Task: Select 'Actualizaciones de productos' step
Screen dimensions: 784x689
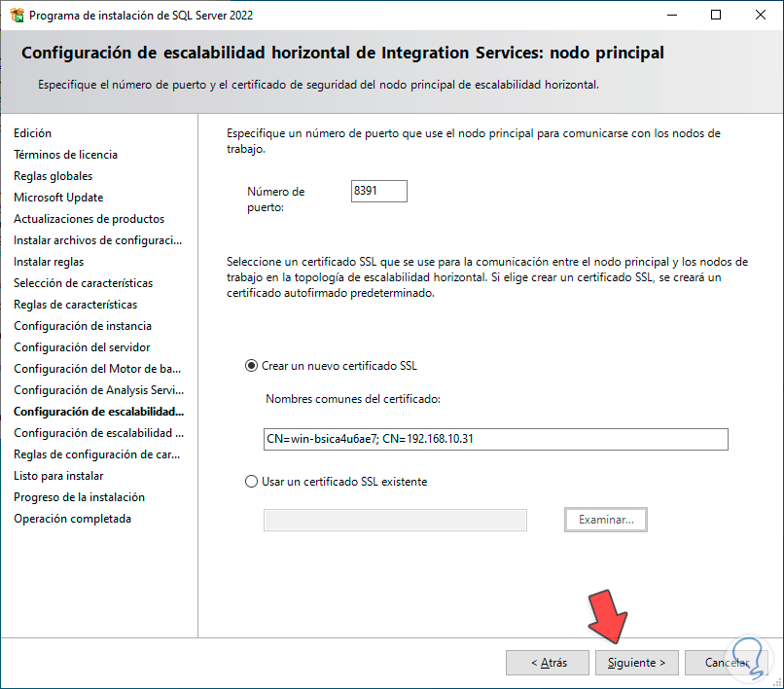Action: pyautogui.click(x=89, y=219)
